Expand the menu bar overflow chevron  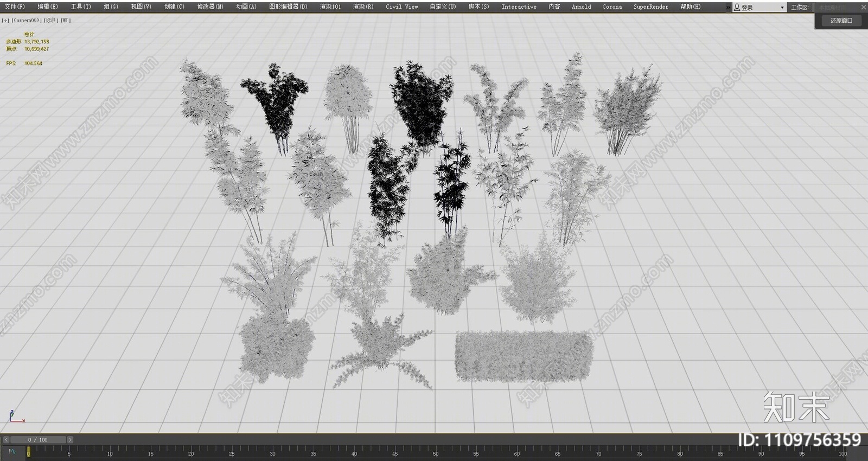[729, 8]
